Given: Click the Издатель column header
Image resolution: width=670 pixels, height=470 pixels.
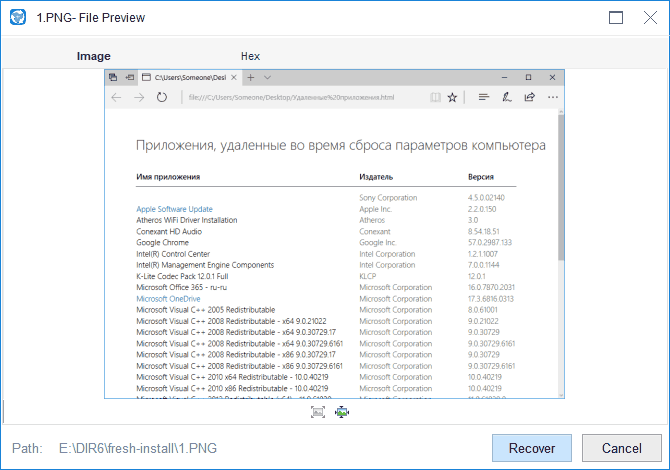Looking at the screenshot, I should click(376, 176).
